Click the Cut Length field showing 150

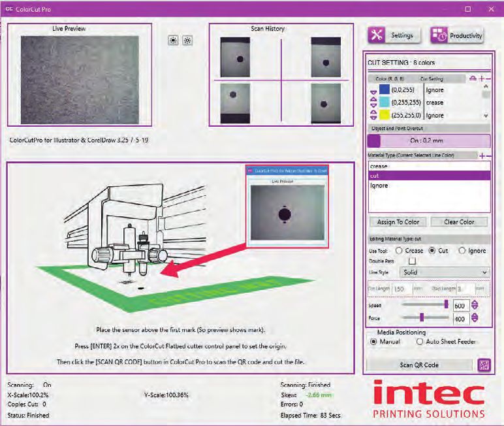(402, 289)
